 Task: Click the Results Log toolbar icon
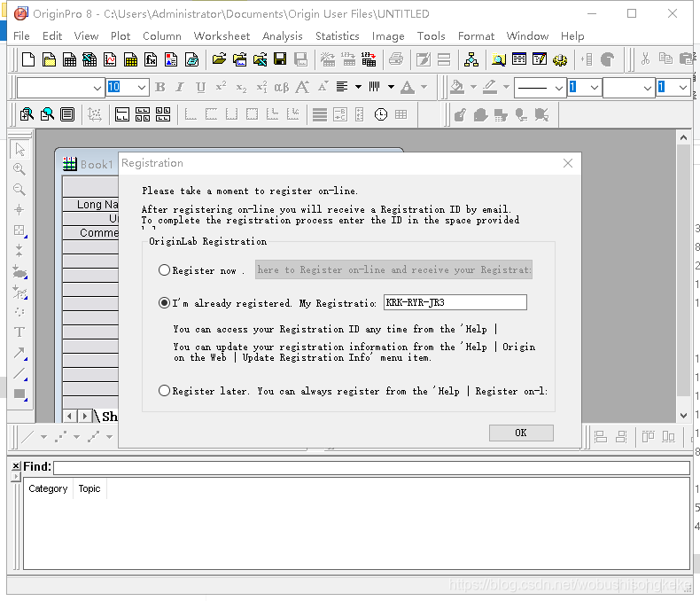click(518, 59)
